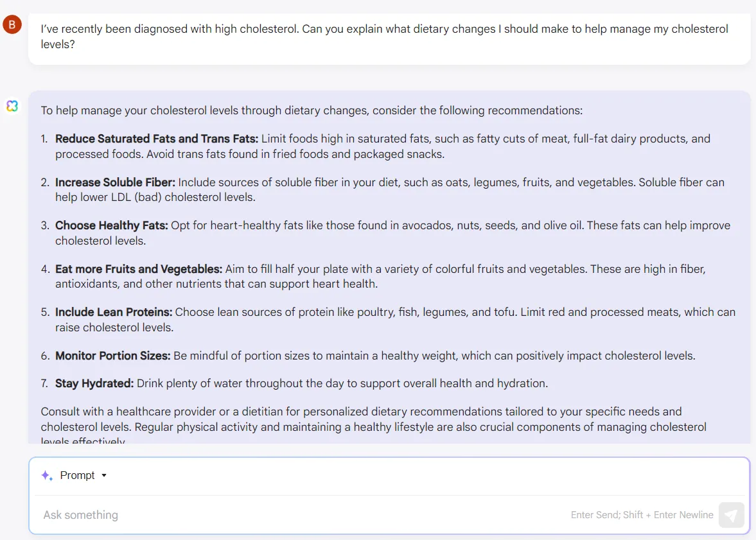Select the "Choose Healthy Fats" heading
This screenshot has width=756, height=540.
111,225
